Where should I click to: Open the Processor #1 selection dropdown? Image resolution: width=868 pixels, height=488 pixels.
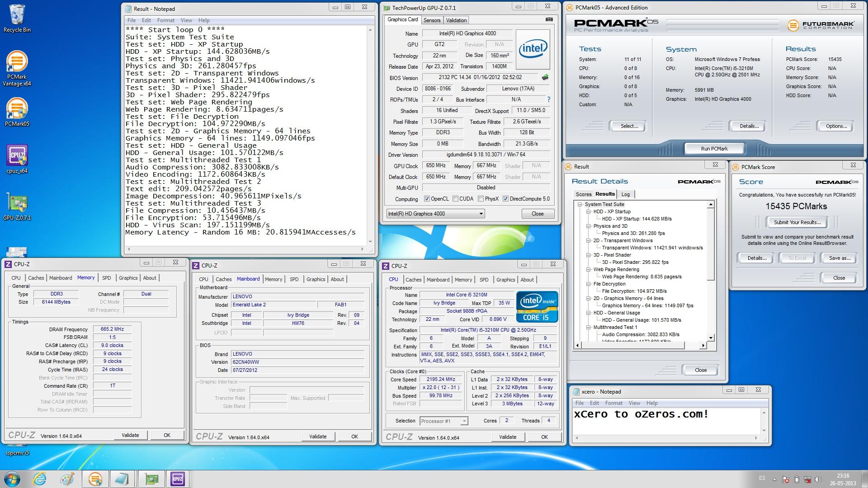click(444, 421)
